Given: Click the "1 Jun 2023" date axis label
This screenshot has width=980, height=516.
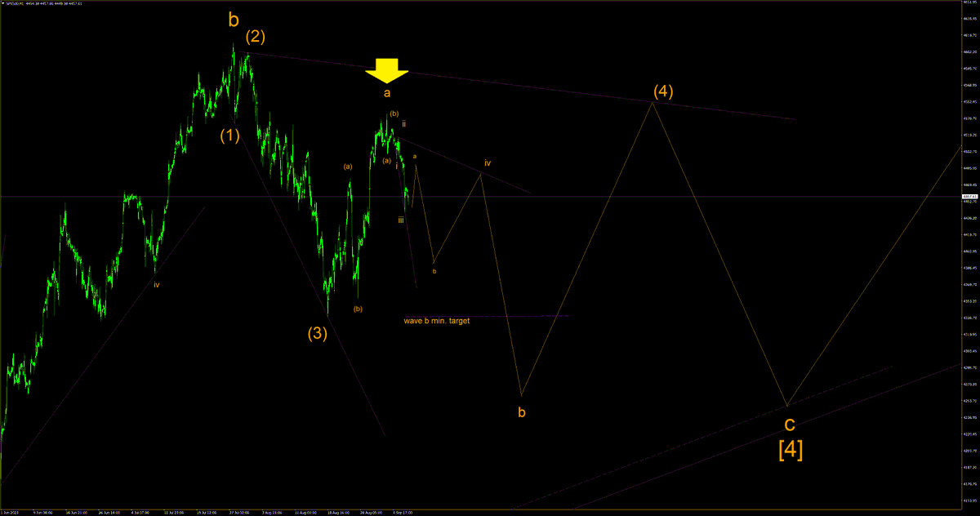Looking at the screenshot, I should [x=12, y=511].
